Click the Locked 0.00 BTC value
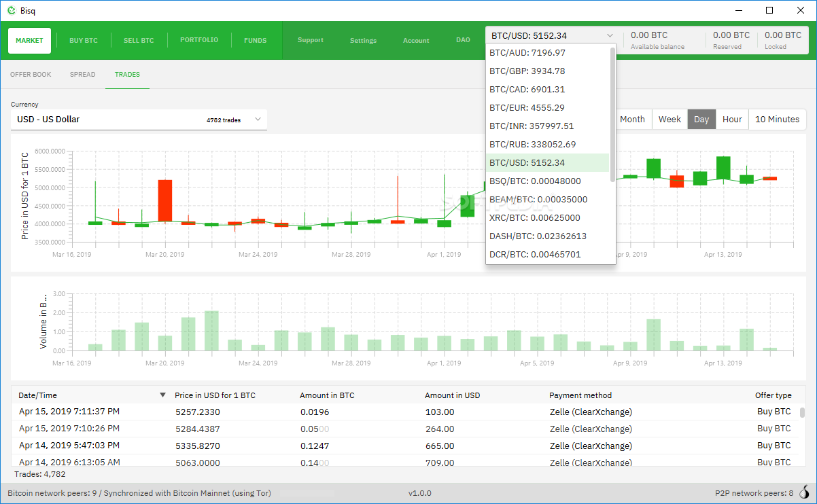 pos(783,35)
